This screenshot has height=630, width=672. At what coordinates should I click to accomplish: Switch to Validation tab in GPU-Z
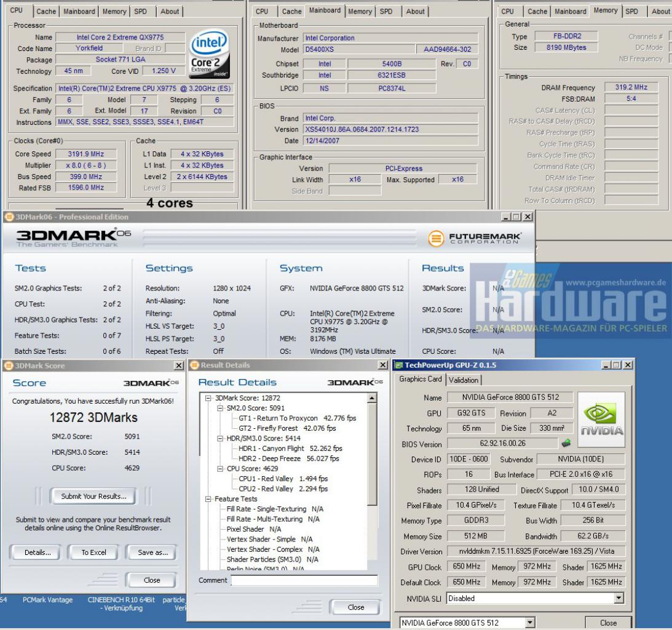coord(464,380)
